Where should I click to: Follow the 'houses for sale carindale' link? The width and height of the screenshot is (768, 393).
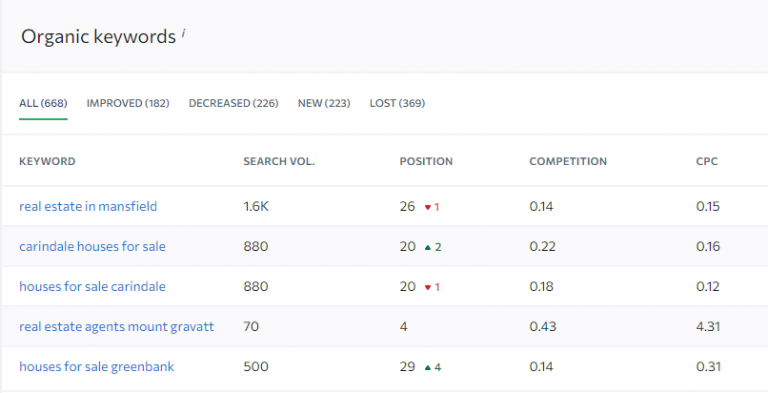tap(92, 287)
